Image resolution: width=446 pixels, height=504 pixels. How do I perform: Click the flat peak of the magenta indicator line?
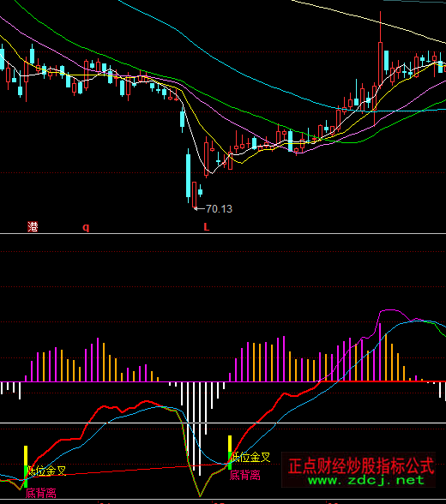coord(389,310)
